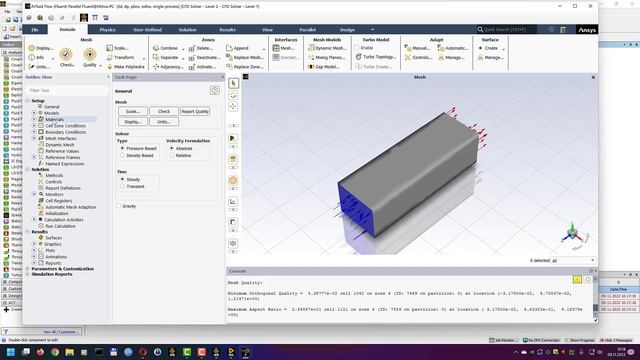Open the Replace Mesh tool
This screenshot has height=360, width=640.
click(244, 58)
